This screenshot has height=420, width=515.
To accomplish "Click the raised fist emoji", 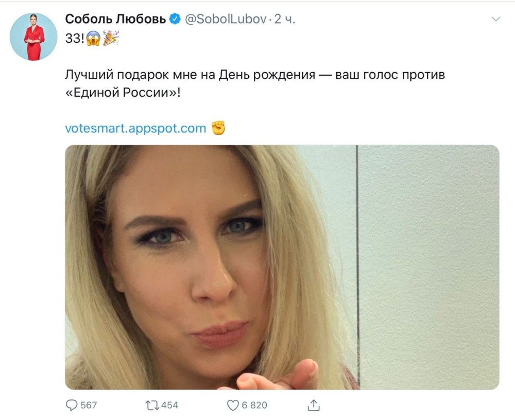I will click(218, 128).
